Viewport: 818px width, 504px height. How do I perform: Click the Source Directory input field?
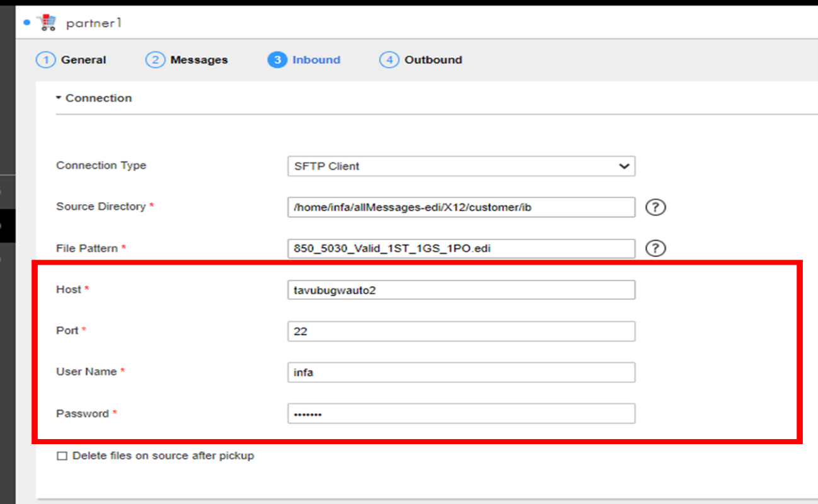coord(461,207)
